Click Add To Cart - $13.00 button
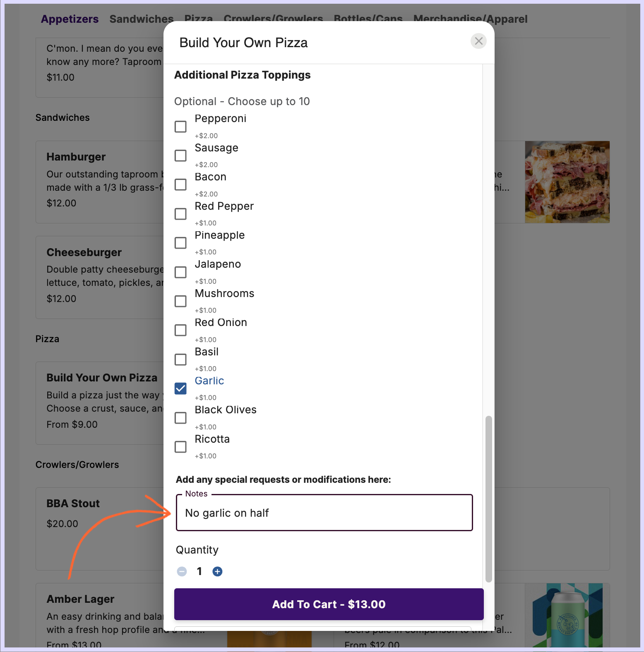 point(329,604)
